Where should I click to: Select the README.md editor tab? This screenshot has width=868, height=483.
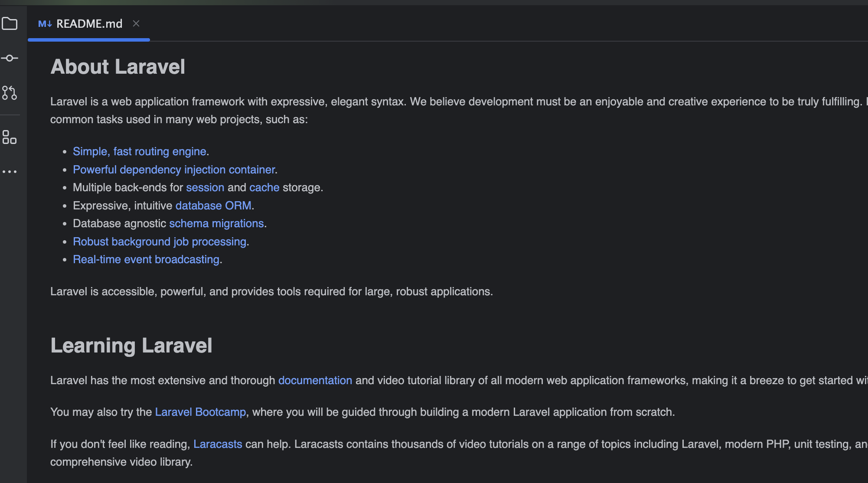(89, 24)
